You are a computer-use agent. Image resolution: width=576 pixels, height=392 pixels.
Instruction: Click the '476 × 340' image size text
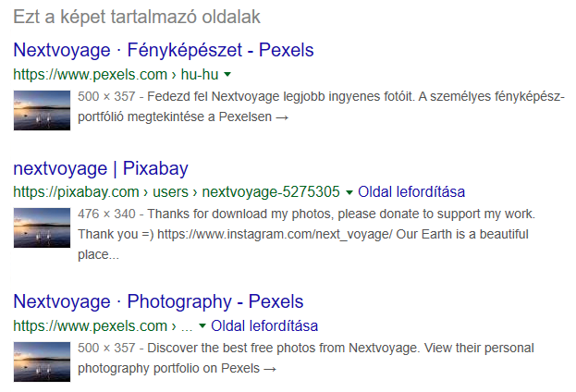click(x=103, y=214)
